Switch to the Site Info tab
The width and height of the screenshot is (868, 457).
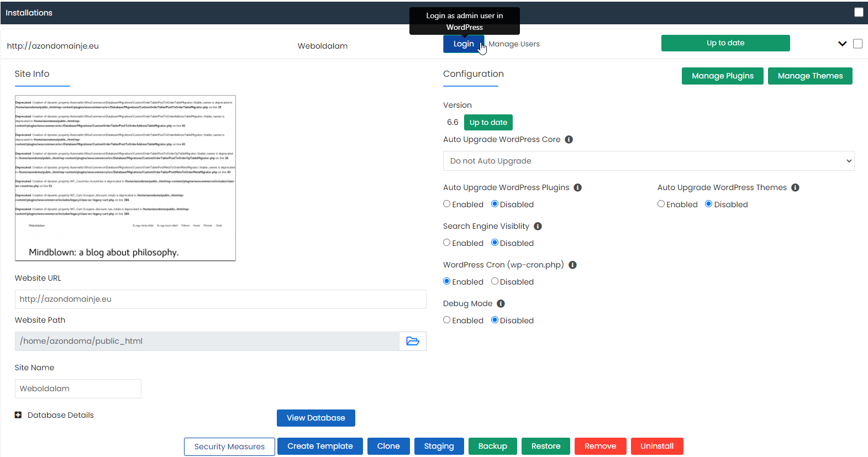click(x=32, y=74)
